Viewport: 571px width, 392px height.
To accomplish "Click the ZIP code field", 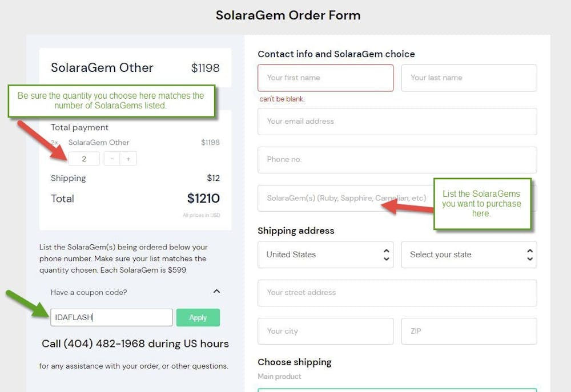I will coord(469,331).
